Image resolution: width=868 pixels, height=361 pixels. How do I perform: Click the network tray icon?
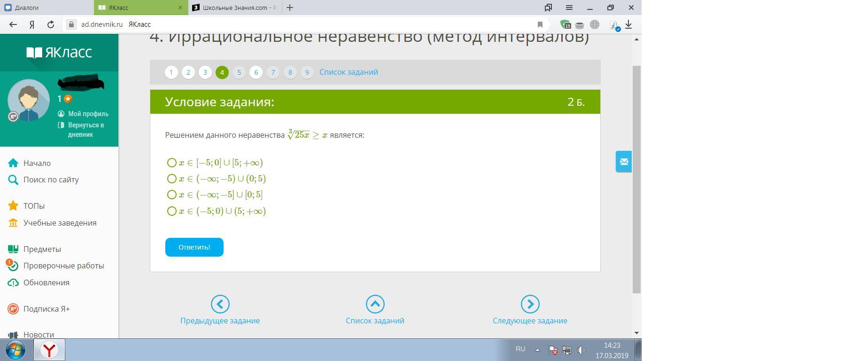[567, 350]
